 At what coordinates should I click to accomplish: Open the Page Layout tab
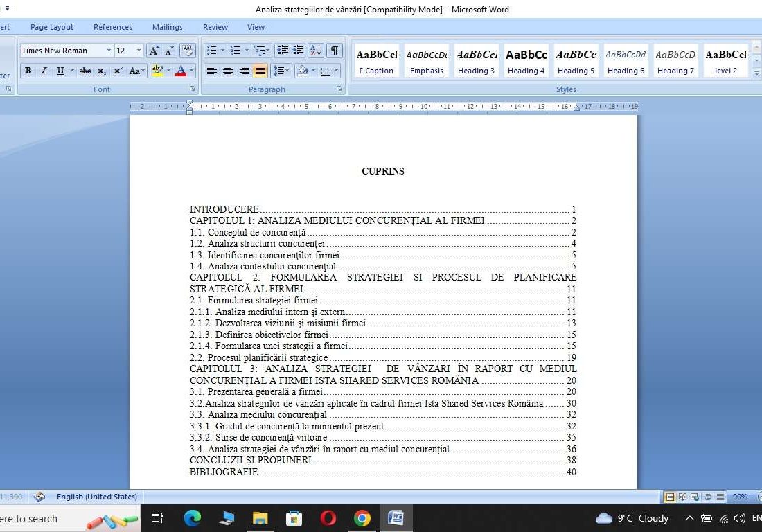[x=52, y=27]
